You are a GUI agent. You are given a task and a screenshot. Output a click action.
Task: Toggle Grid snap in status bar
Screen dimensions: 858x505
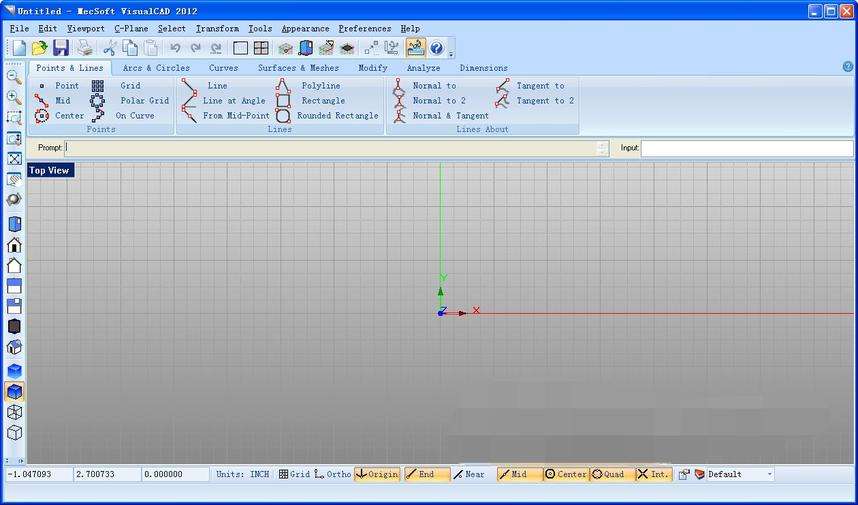coord(294,474)
